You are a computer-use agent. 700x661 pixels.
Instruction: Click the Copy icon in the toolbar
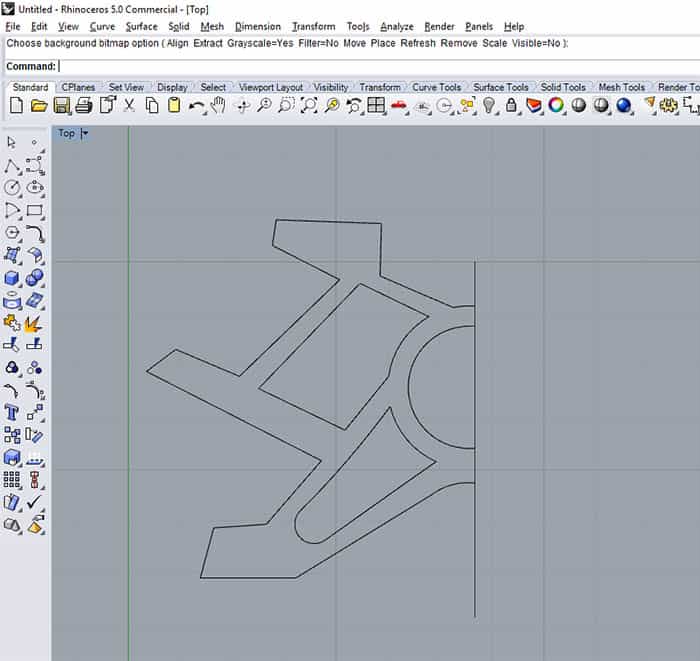point(152,106)
